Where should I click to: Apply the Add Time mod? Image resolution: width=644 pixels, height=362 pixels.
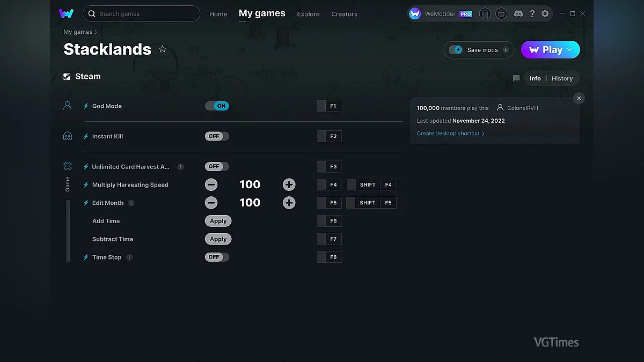218,221
